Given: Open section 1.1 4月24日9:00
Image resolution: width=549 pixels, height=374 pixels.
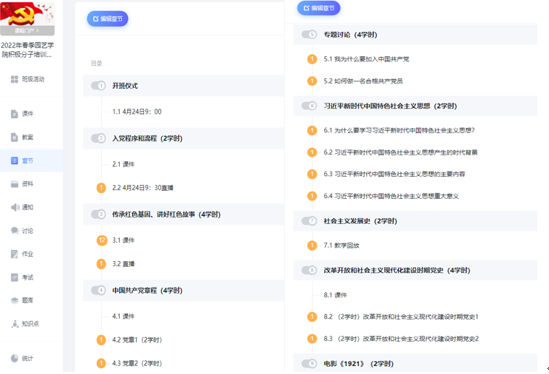Looking at the screenshot, I should pyautogui.click(x=137, y=112).
